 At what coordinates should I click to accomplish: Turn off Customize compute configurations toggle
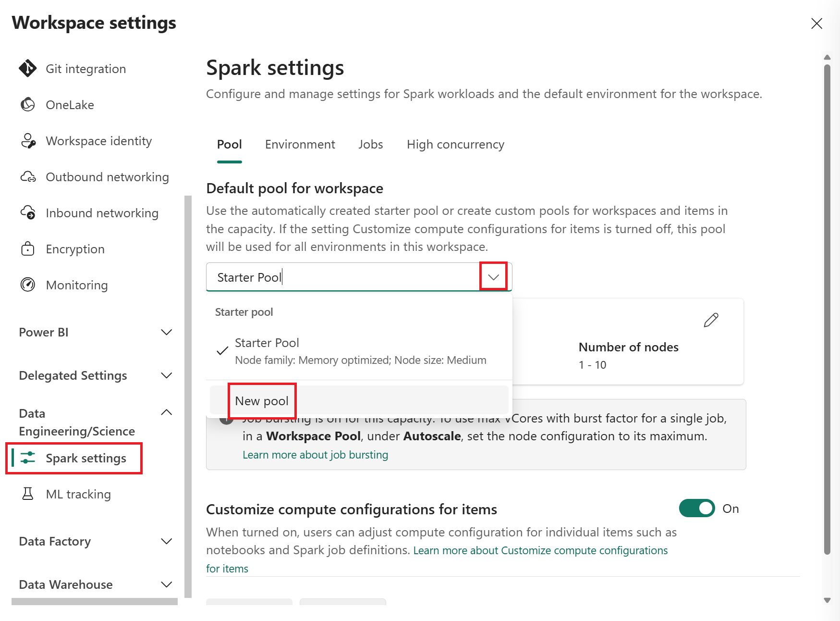697,508
